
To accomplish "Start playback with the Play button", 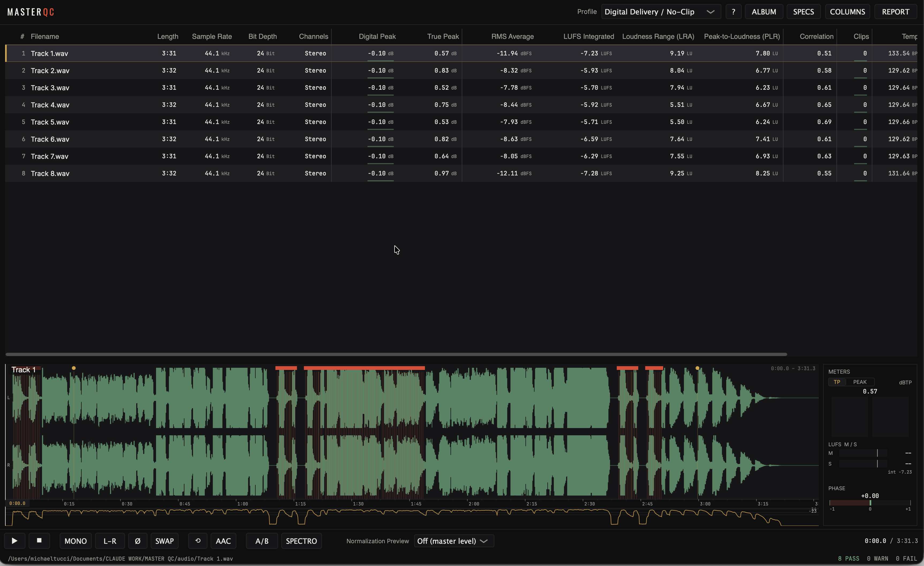I will click(14, 541).
